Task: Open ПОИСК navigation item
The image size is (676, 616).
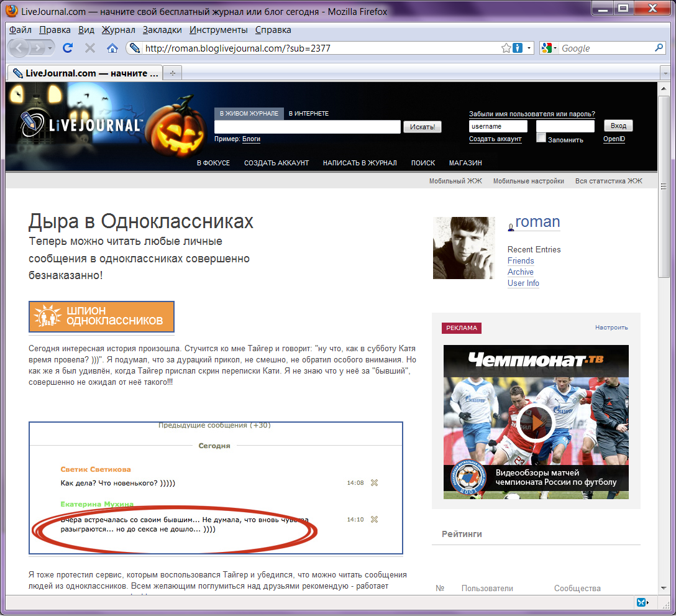Action: pyautogui.click(x=423, y=163)
